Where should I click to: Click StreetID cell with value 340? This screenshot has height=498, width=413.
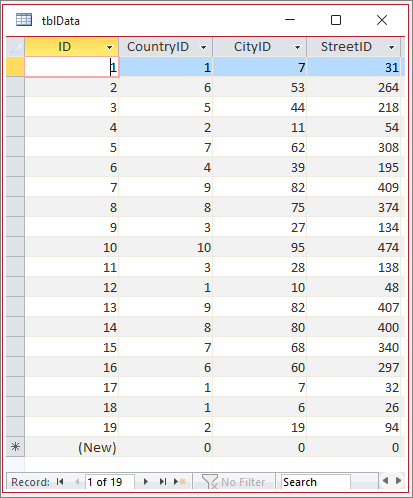pos(353,347)
